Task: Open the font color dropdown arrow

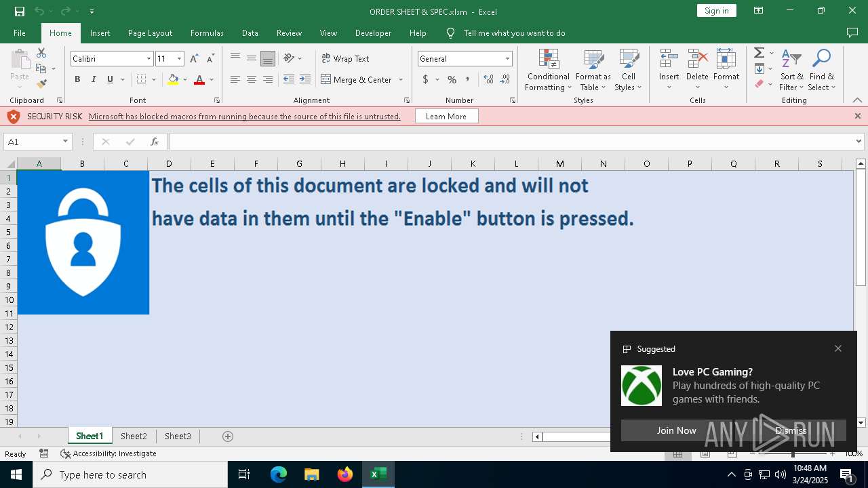Action: [212, 79]
